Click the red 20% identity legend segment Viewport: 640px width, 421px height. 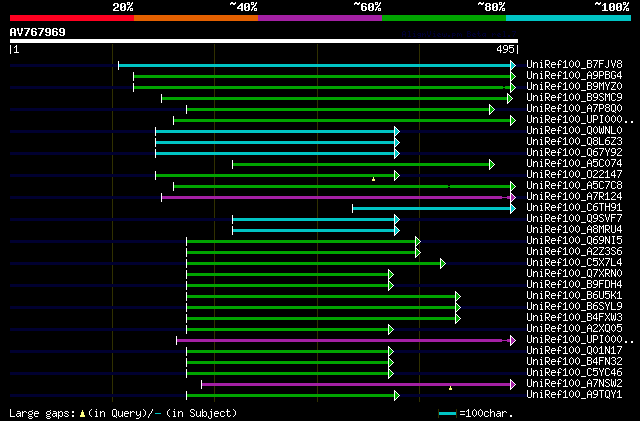coord(72,18)
